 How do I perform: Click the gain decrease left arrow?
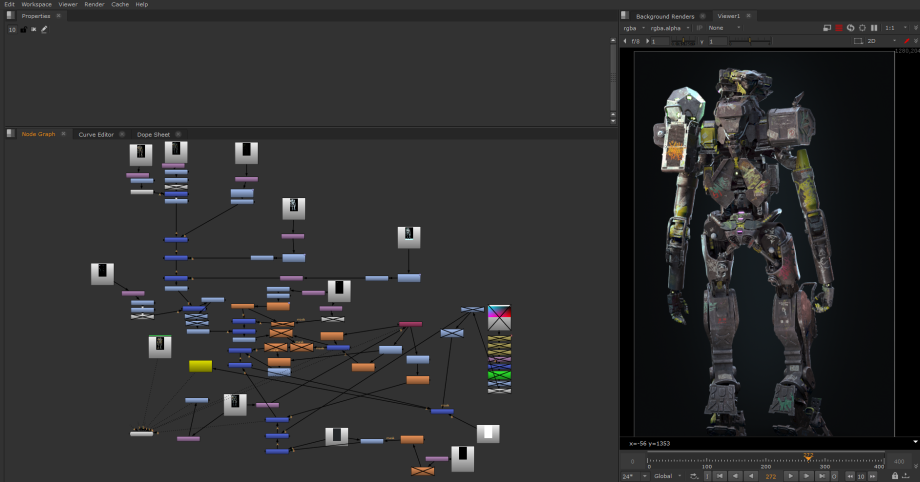(625, 41)
